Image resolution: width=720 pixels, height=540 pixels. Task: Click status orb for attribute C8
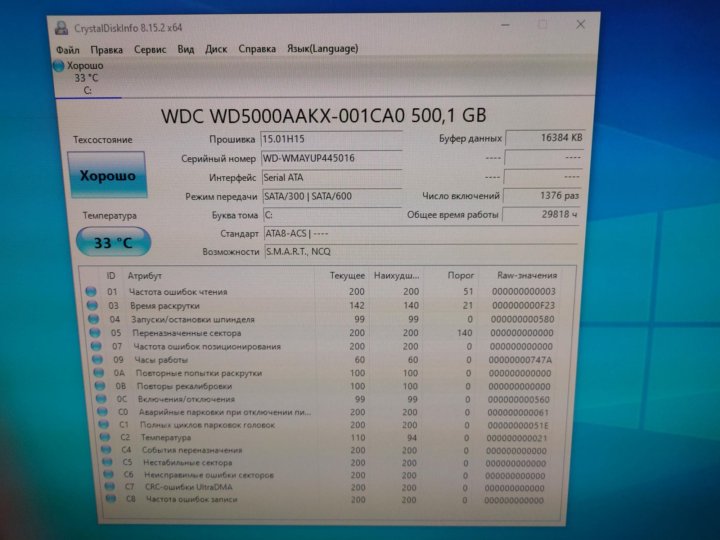pyautogui.click(x=111, y=499)
